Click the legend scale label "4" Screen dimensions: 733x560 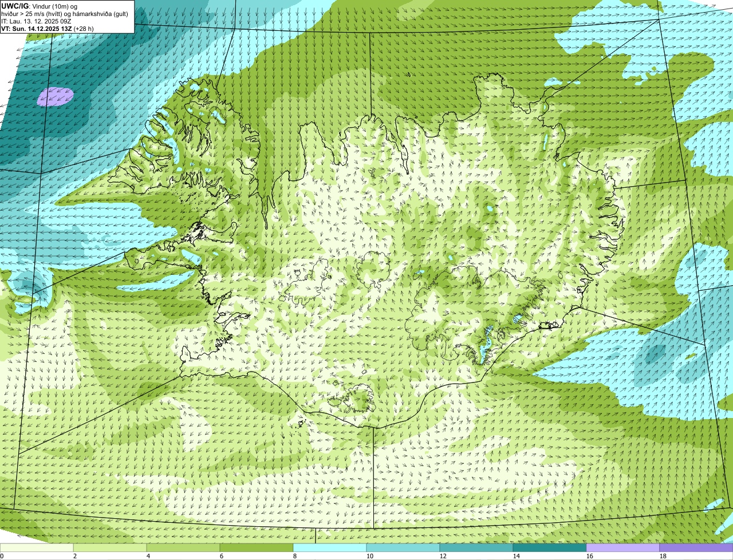[148, 556]
